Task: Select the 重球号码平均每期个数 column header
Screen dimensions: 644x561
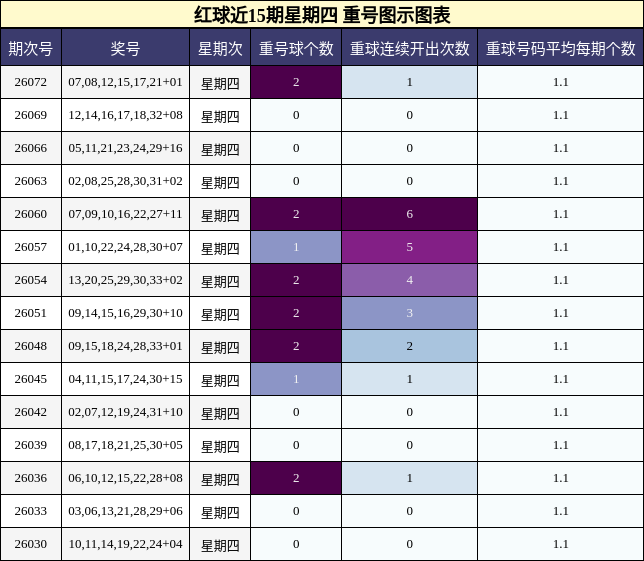Action: [561, 48]
